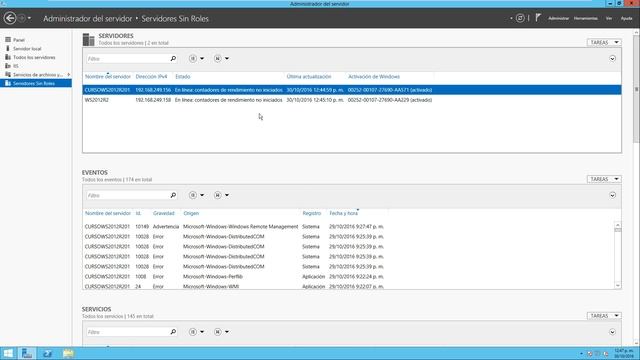
Task: Select Panel in the left sidebar
Action: [x=19, y=40]
